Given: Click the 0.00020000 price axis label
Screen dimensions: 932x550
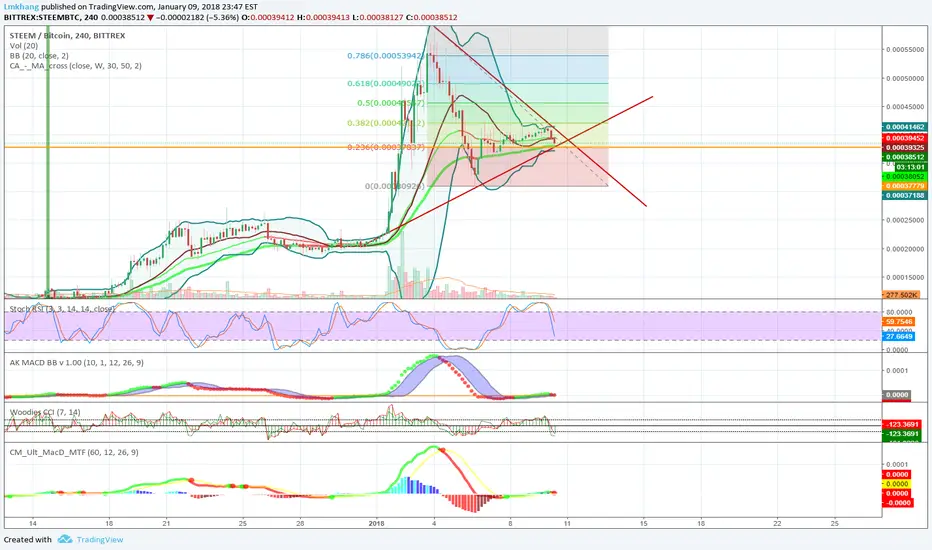Looking at the screenshot, I should [x=906, y=249].
